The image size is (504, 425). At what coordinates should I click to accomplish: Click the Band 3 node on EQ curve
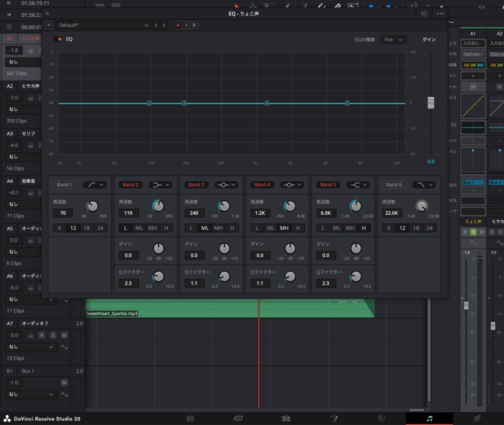coord(184,103)
